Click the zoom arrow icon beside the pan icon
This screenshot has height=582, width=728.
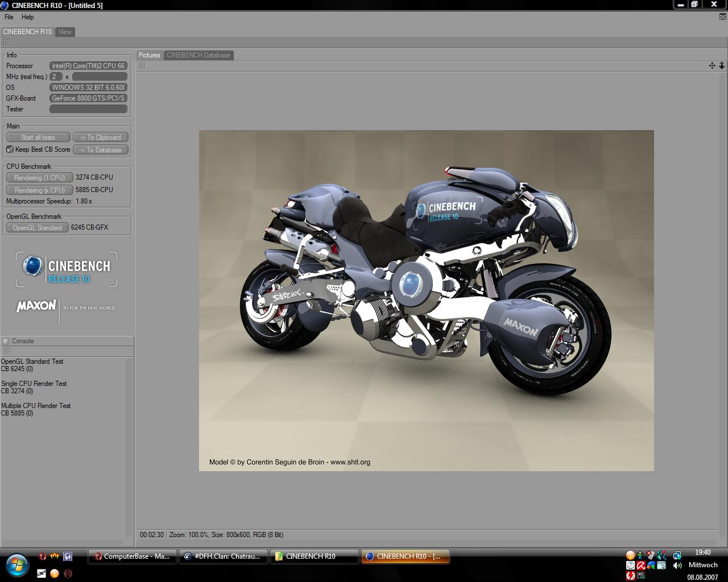[x=721, y=66]
